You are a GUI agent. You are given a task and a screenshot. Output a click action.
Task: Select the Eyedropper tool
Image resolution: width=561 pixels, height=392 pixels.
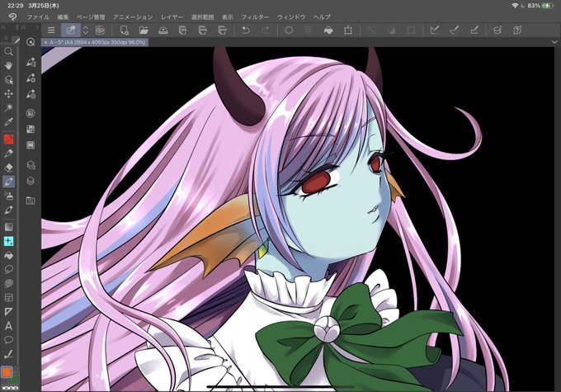pyautogui.click(x=8, y=121)
